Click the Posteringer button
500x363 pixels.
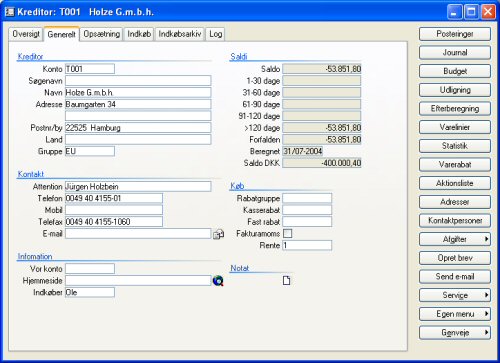pos(455,34)
